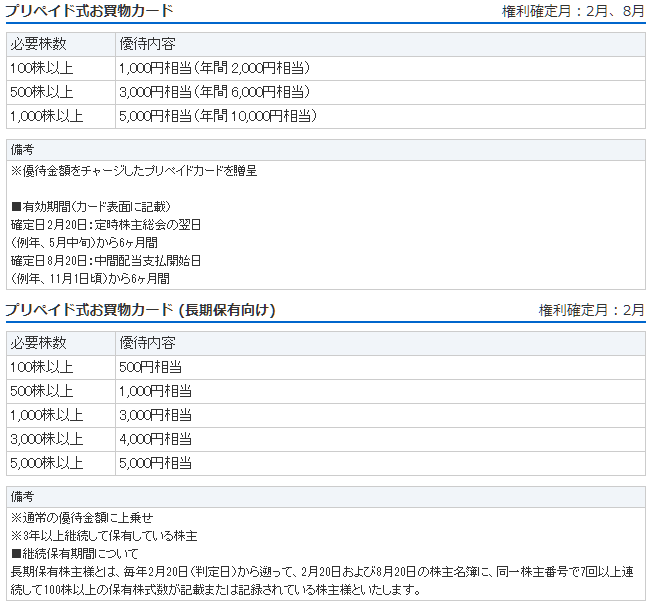Click the 500円相当 cell in long-term table

(x=380, y=367)
